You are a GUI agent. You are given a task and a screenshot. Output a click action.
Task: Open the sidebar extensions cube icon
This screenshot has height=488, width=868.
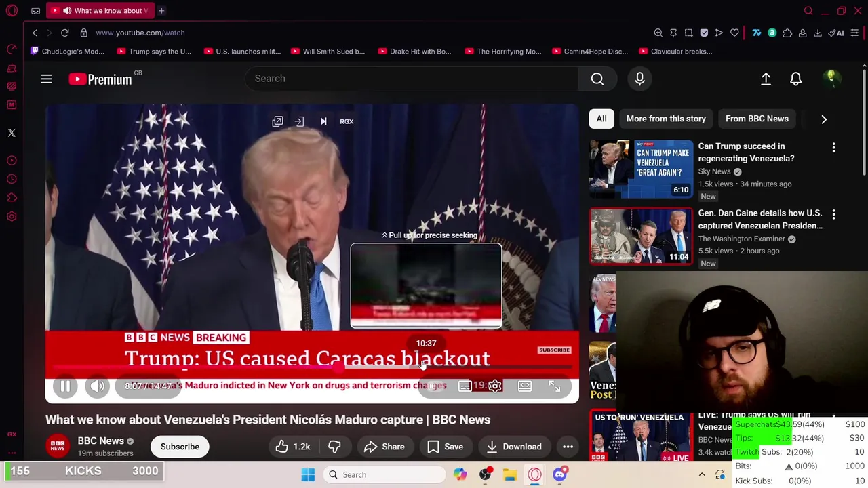(12, 198)
